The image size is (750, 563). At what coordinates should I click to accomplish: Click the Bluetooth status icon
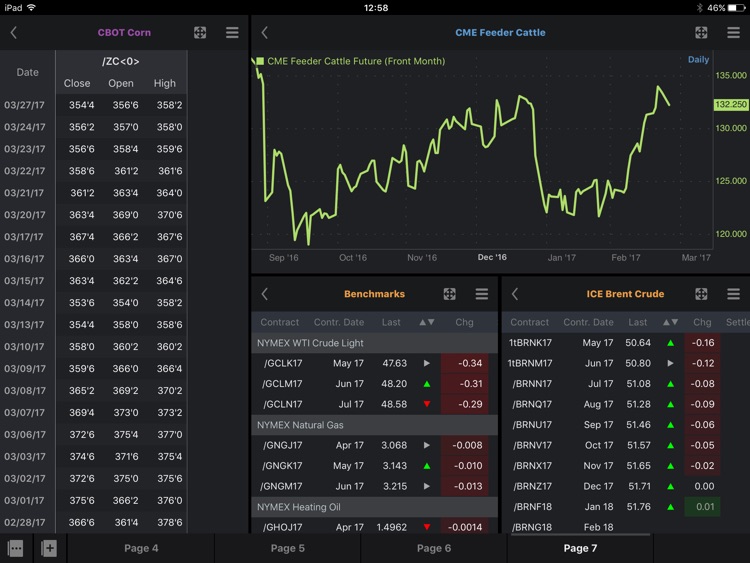coord(699,8)
